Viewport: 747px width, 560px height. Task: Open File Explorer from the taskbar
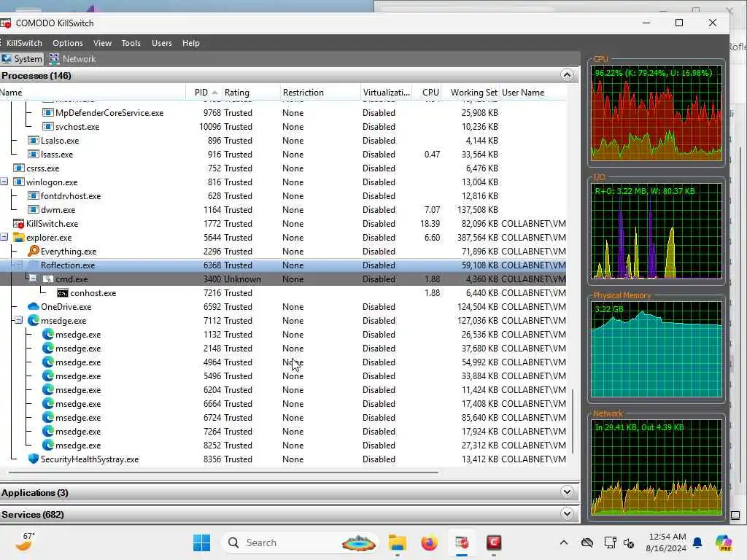397,542
